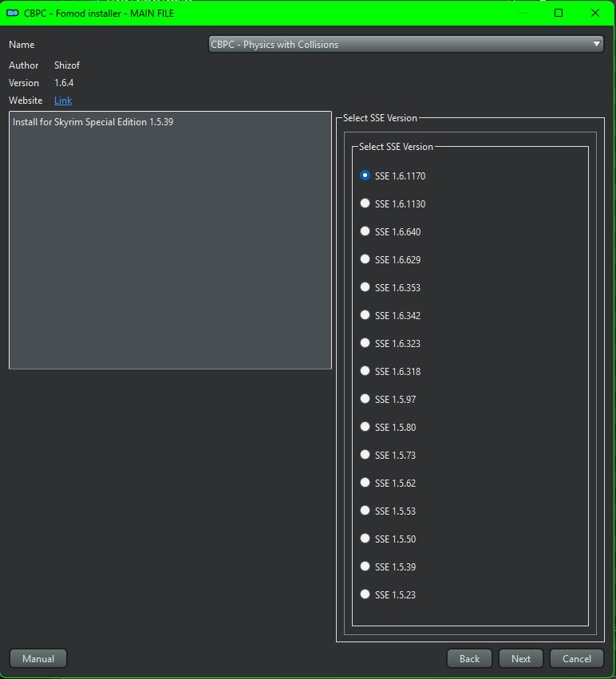Choose SSE 1.6.640 version

(365, 231)
